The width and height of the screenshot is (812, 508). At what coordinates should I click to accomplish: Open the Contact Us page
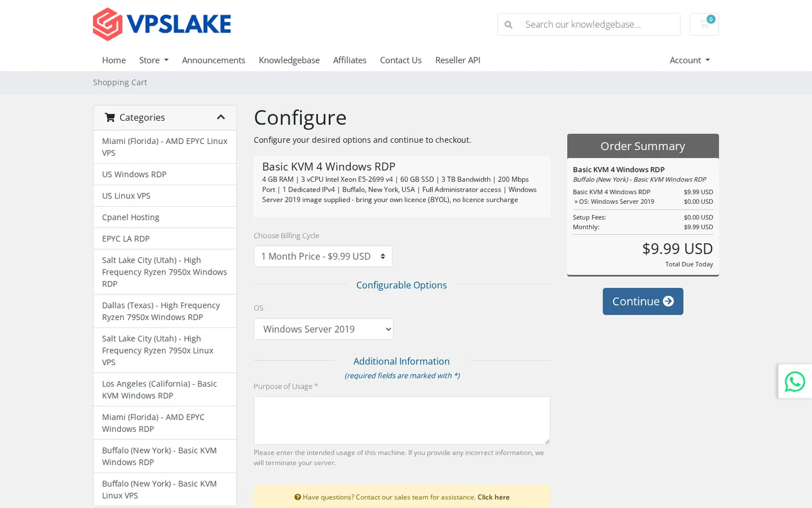[401, 60]
